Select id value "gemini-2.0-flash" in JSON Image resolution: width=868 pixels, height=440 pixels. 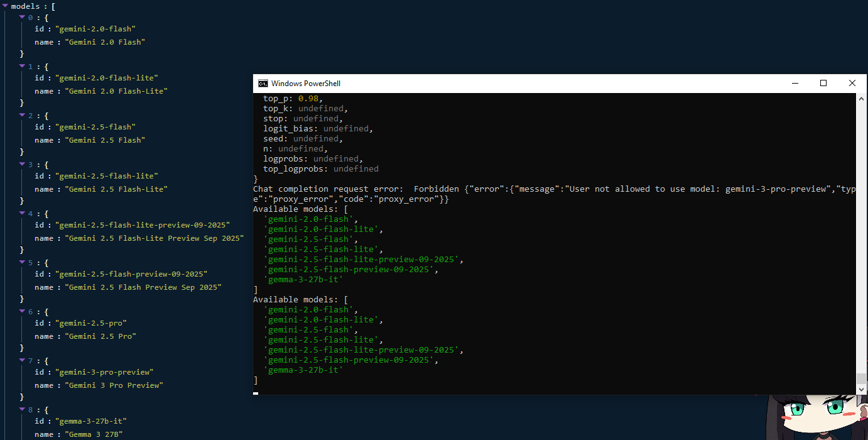(95, 29)
